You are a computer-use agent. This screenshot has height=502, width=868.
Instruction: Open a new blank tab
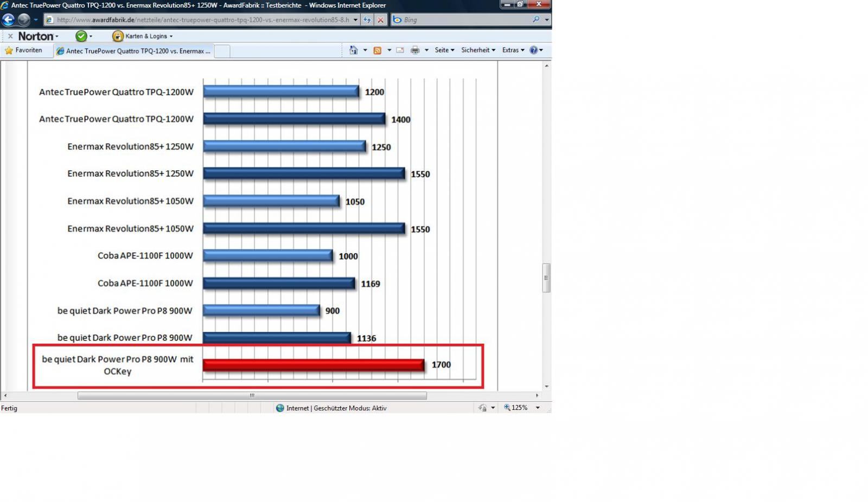click(222, 52)
